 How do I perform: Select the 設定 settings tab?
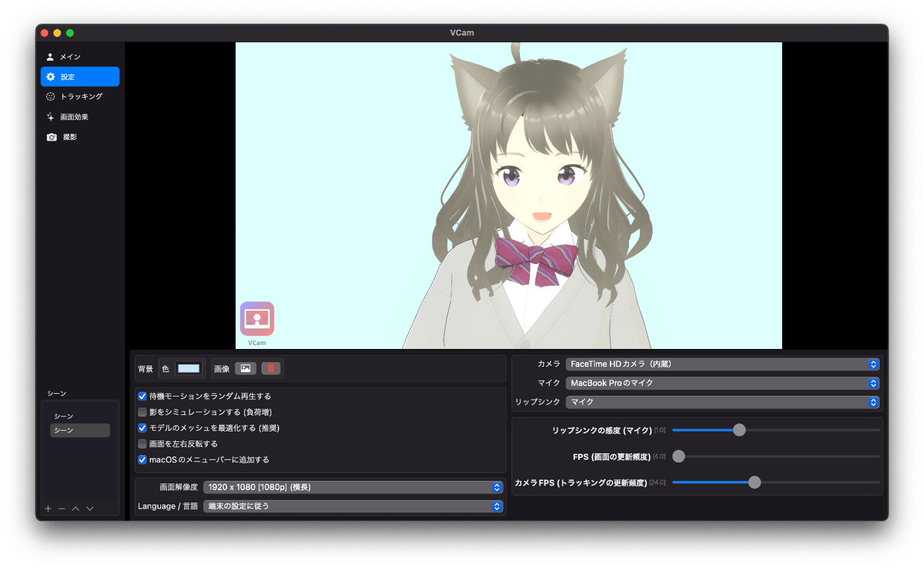coord(80,77)
